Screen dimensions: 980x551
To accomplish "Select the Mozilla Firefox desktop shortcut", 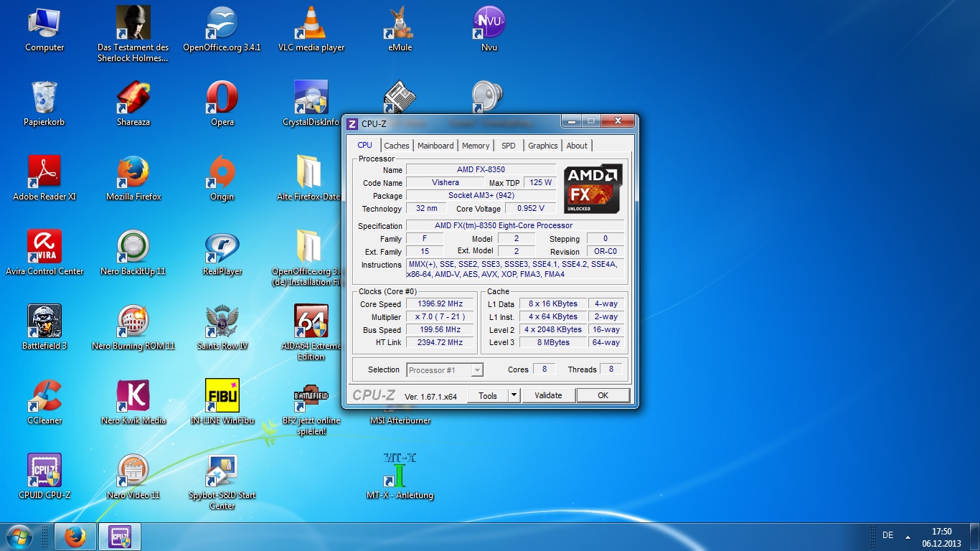I will point(133,179).
